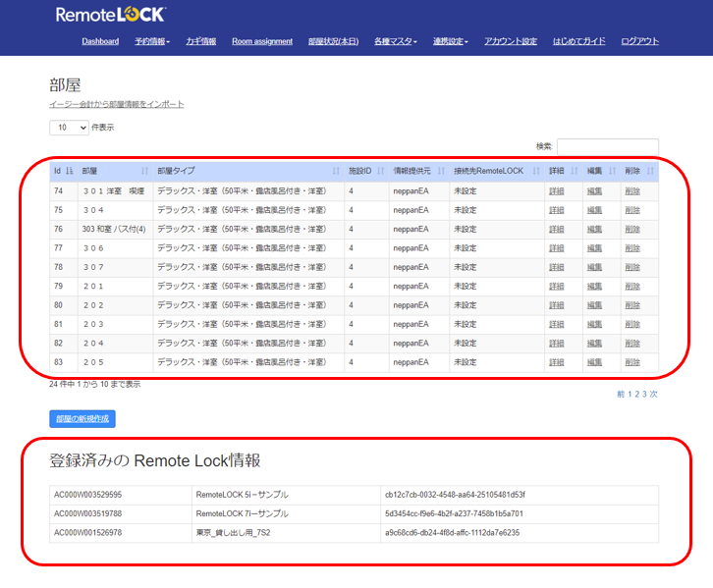Click 削除 for room Id 74
Viewport: 713px width, 588px height.
632,191
